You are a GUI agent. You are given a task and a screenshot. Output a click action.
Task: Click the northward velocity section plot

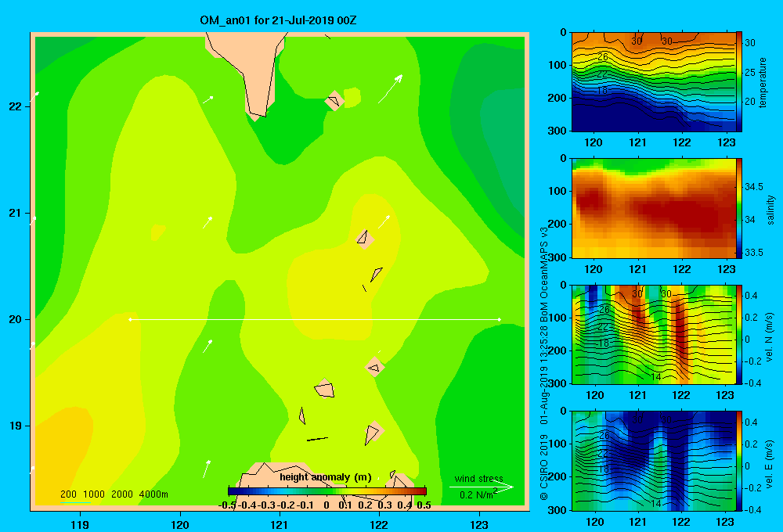click(x=654, y=334)
